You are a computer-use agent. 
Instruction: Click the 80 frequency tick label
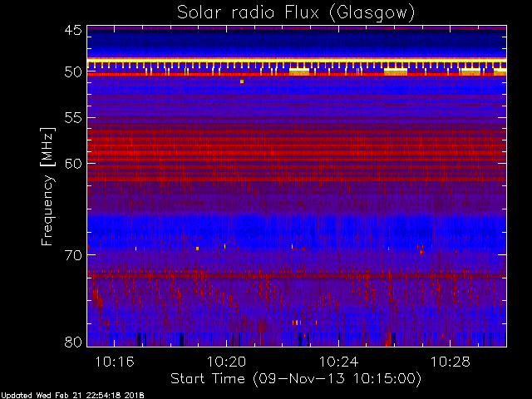[73, 342]
